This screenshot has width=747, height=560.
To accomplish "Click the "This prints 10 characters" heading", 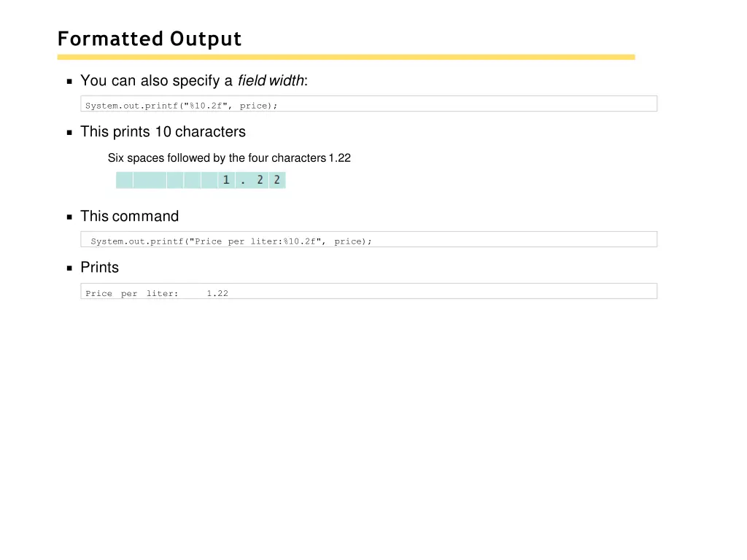I will tap(163, 132).
